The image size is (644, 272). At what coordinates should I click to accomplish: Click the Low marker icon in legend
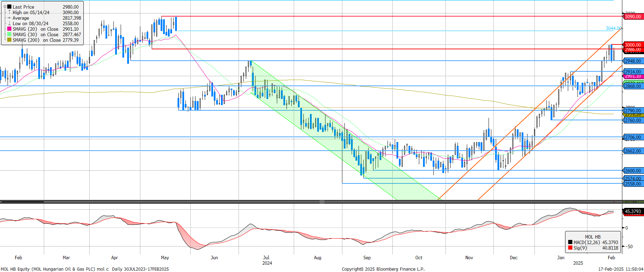coord(10,23)
